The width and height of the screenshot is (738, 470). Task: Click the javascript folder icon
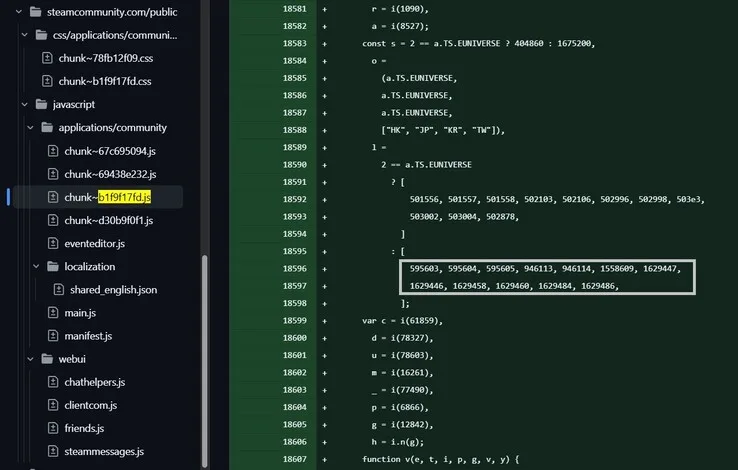41,104
